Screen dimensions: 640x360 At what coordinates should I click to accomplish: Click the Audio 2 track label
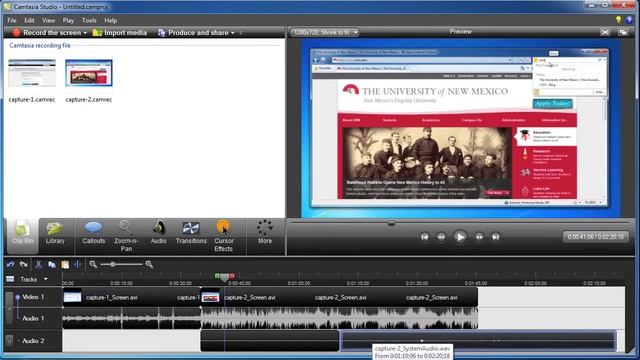[x=33, y=340]
